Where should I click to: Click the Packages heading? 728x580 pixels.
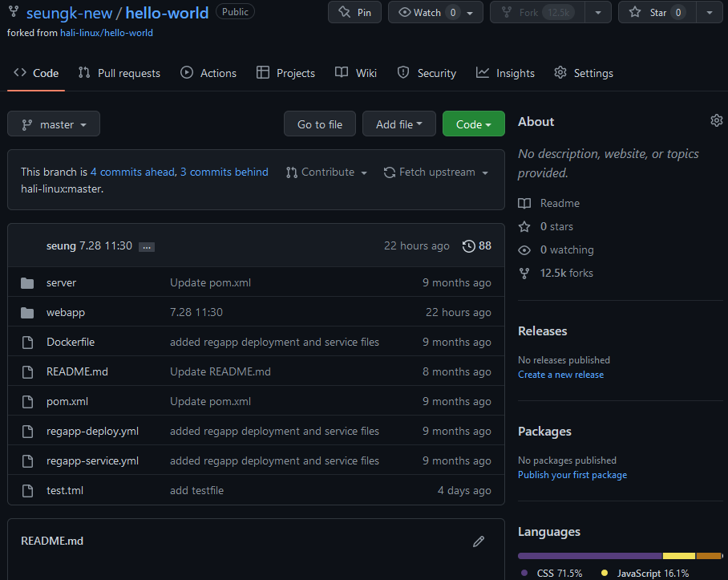544,432
